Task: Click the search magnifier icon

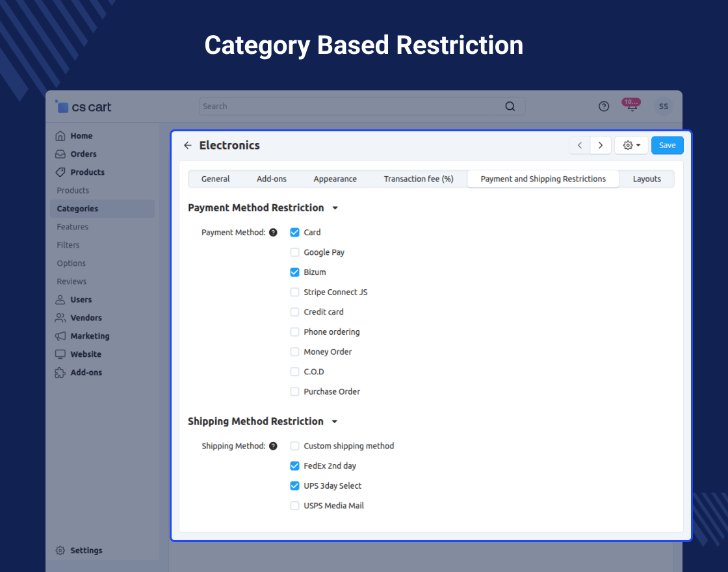Action: (x=510, y=107)
